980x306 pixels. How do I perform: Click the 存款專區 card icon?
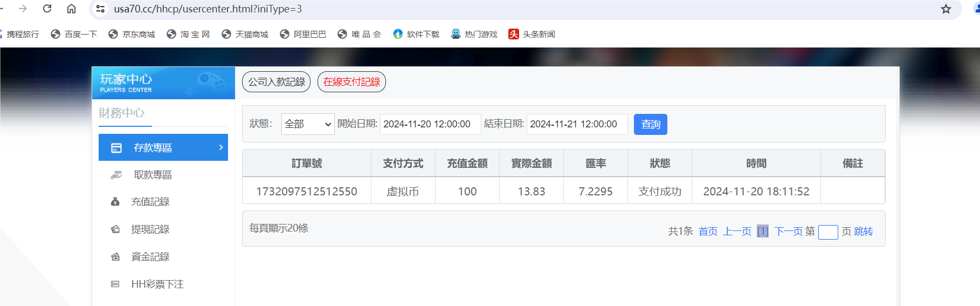click(116, 148)
